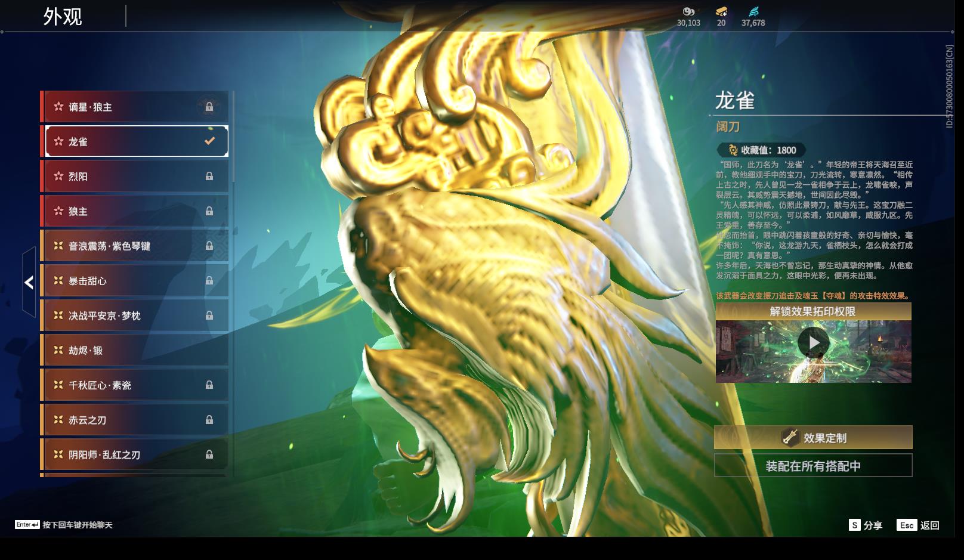Open 效果定制 effect customization
The width and height of the screenshot is (964, 560).
coord(813,438)
